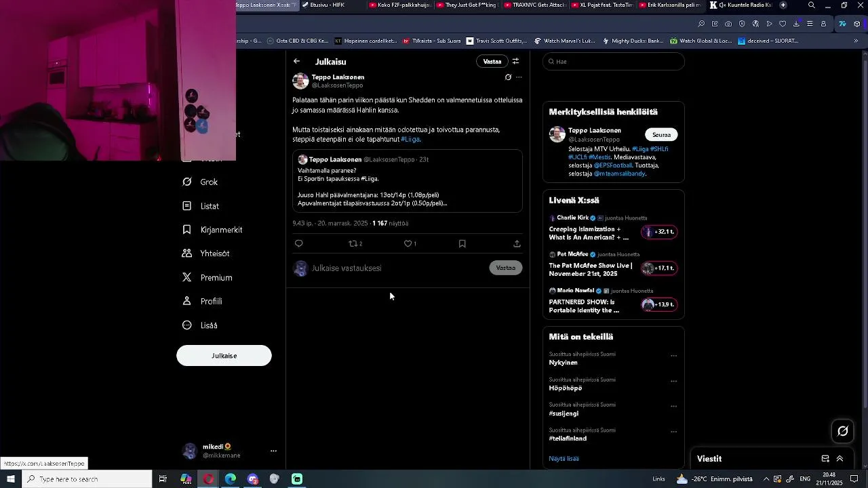Image resolution: width=868 pixels, height=488 pixels.
Task: Open Microsoft Edge from taskbar
Action: 231,479
